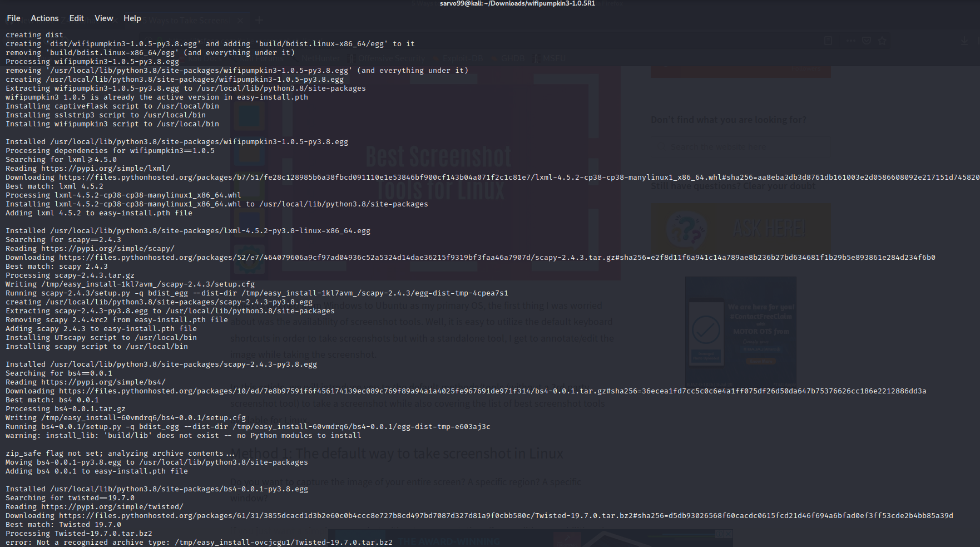The width and height of the screenshot is (980, 547).
Task: Open a new tab in the background browser
Action: coord(259,20)
